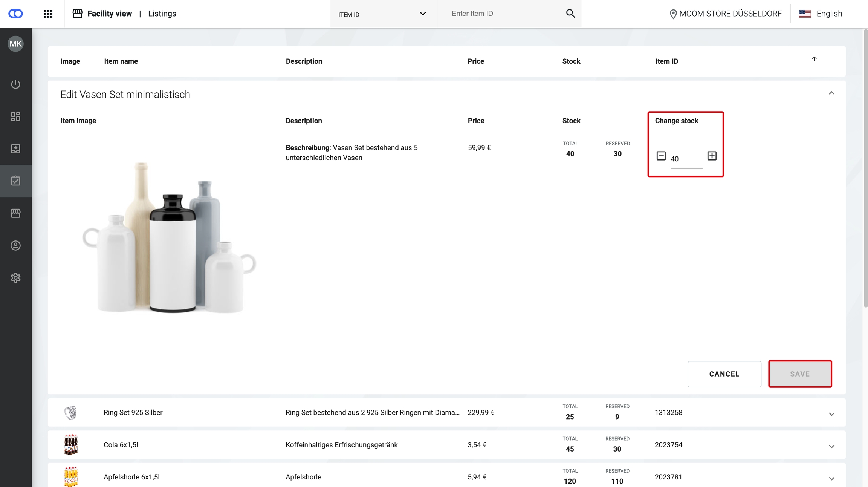Screen dimensions: 868x487
Task: Collapse the Edit Vasen Set panel
Action: 831,93
